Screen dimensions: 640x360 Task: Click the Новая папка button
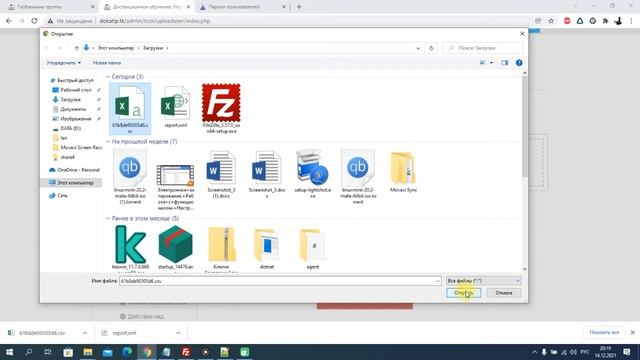point(107,63)
